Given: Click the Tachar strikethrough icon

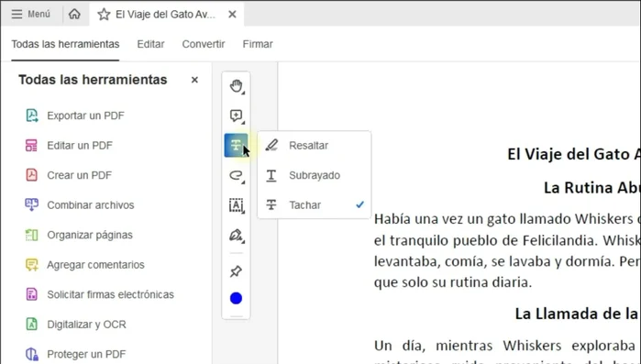Looking at the screenshot, I should pos(271,205).
